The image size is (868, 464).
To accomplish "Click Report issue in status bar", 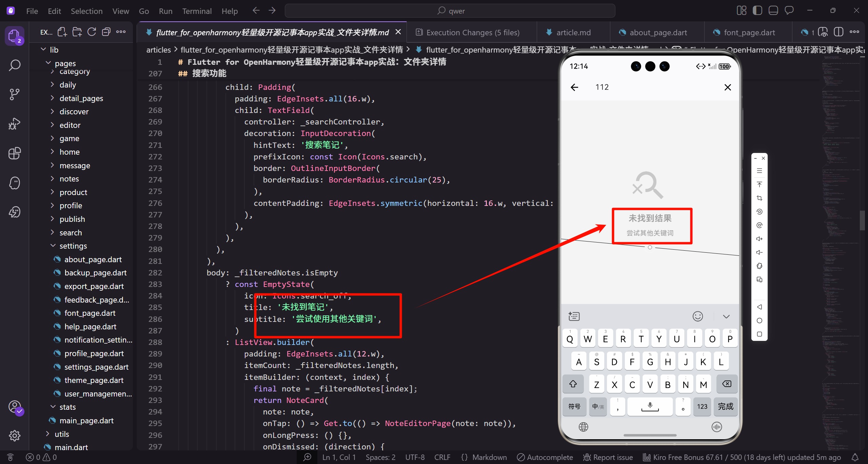I will (x=608, y=457).
